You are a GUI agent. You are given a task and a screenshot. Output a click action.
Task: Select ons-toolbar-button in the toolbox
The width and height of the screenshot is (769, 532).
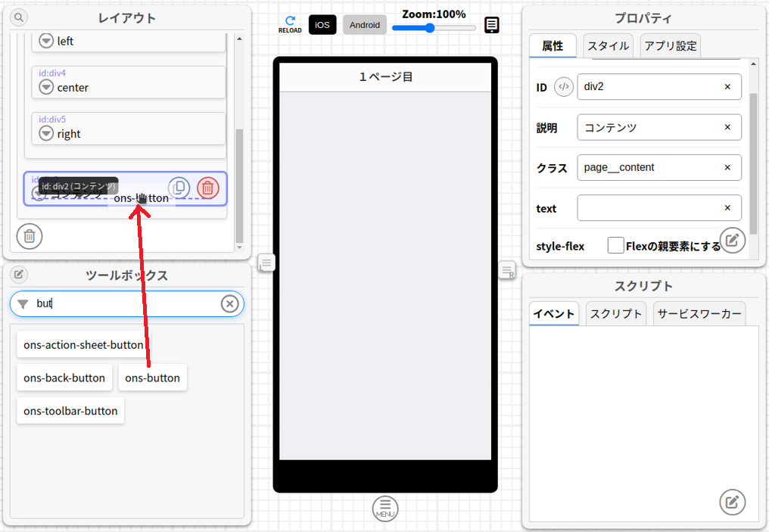click(70, 411)
